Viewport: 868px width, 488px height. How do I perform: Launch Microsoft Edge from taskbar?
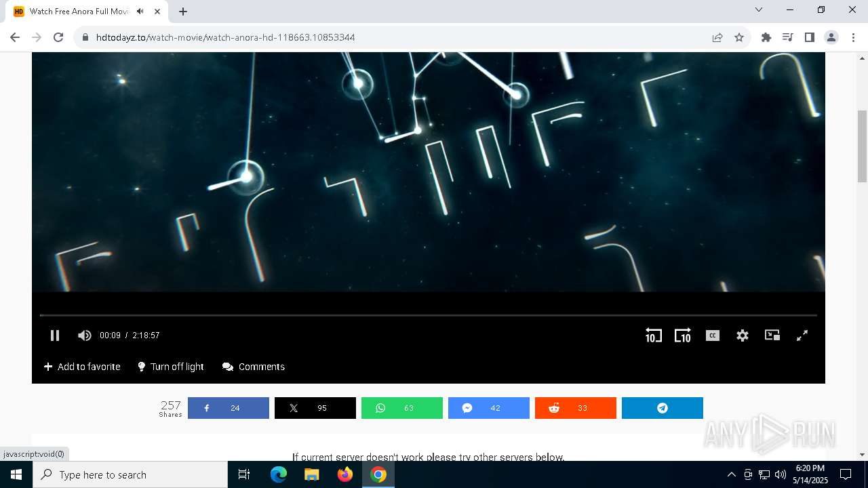point(279,474)
